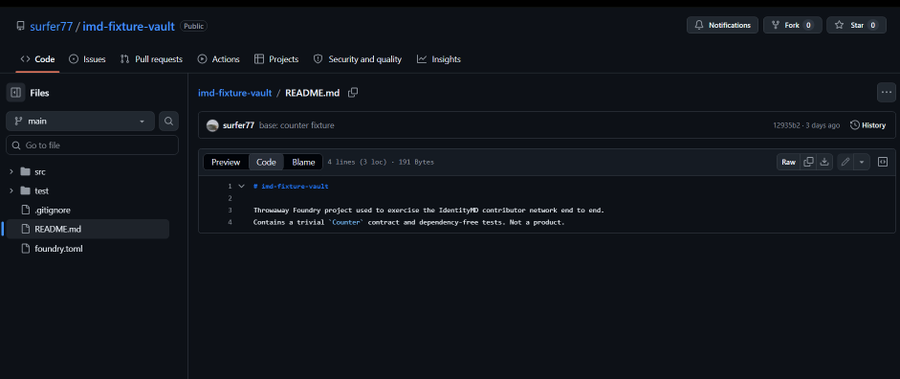This screenshot has height=379, width=900.
Task: Star the repository
Action: coord(856,25)
